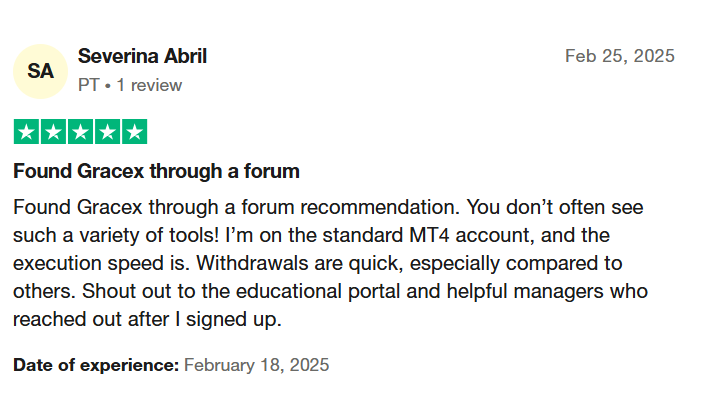Click the first green rating star
The image size is (704, 393).
pyautogui.click(x=26, y=132)
